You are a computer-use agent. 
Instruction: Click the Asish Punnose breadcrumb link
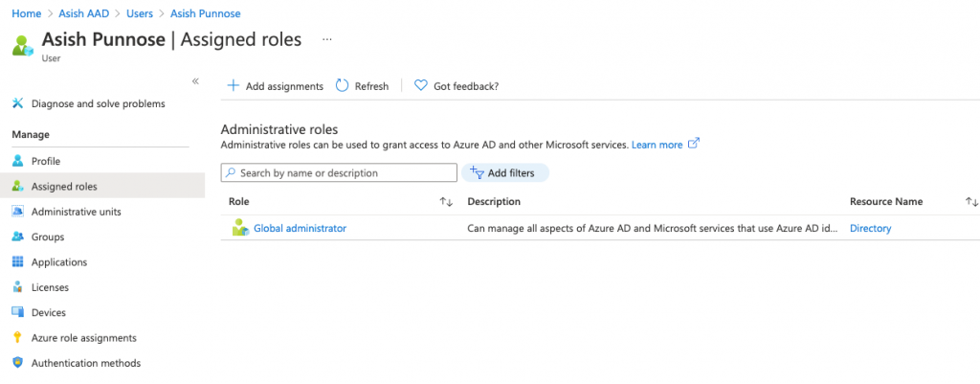tap(205, 13)
